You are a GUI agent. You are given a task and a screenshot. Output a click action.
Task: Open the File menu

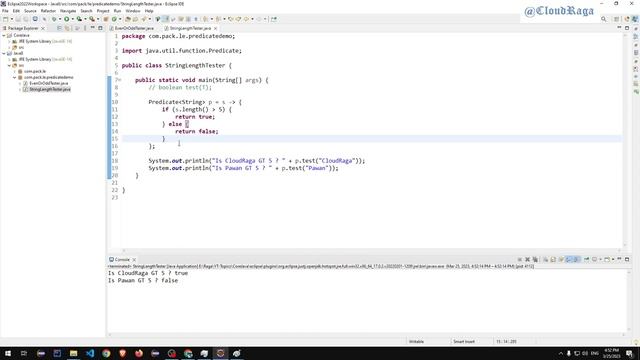[x=5, y=11]
